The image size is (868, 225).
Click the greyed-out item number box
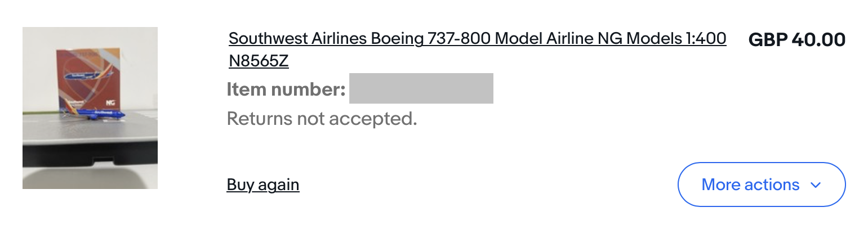pos(421,88)
